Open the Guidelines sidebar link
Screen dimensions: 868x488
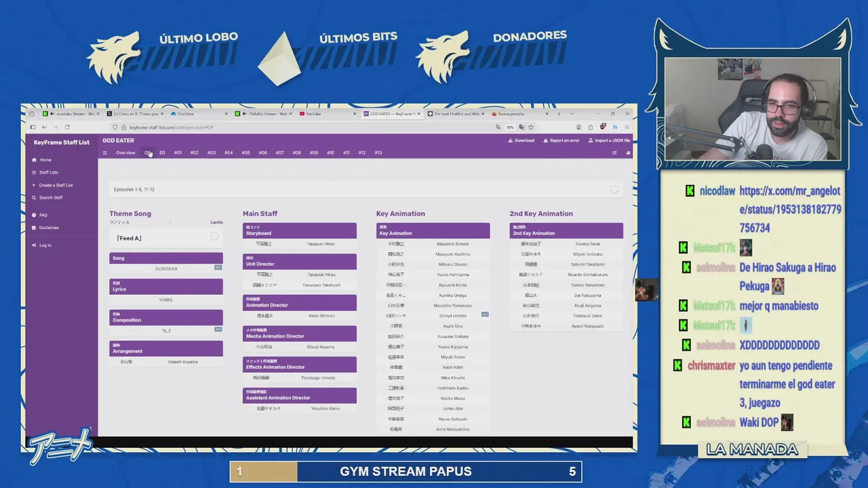coord(49,228)
